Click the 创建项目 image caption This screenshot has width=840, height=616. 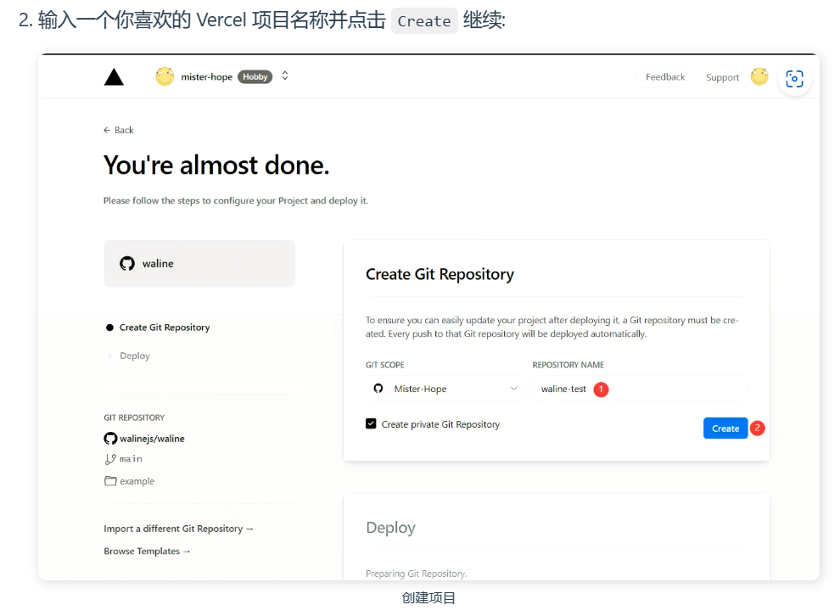(x=428, y=598)
